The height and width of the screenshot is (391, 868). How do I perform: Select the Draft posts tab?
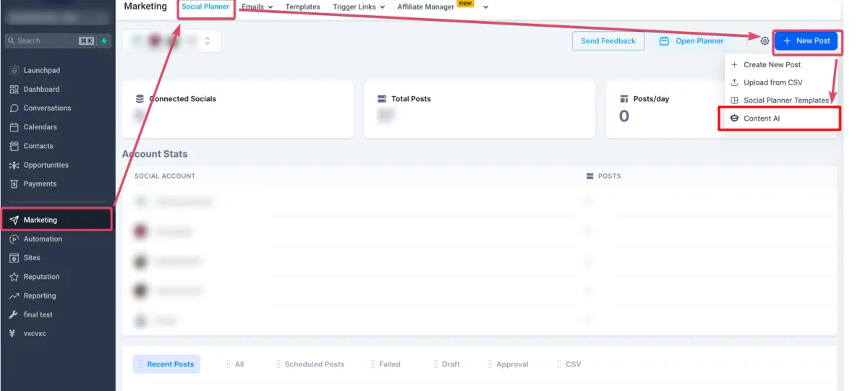[447, 364]
